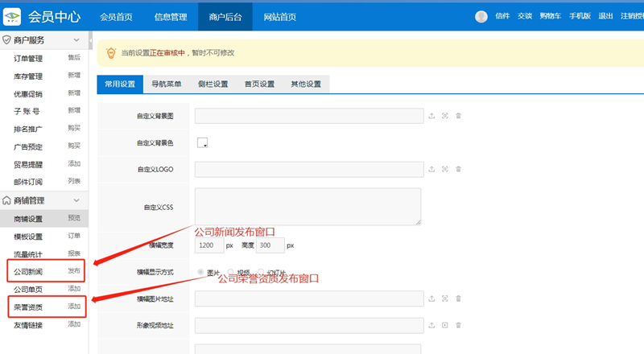The image size is (644, 354).
Task: Open 信息管理 in top navigation
Action: tap(171, 16)
